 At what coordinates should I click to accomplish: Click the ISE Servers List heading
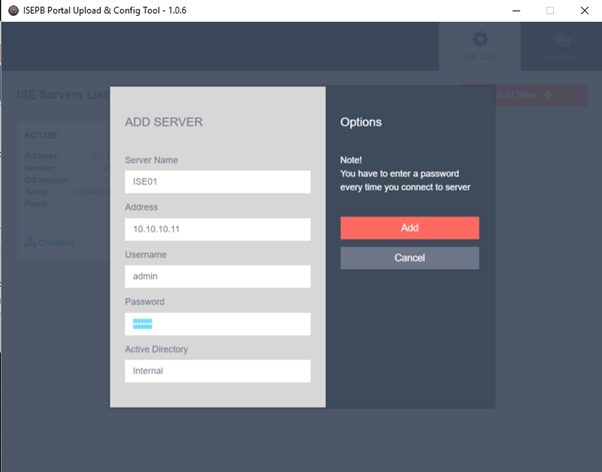point(63,94)
